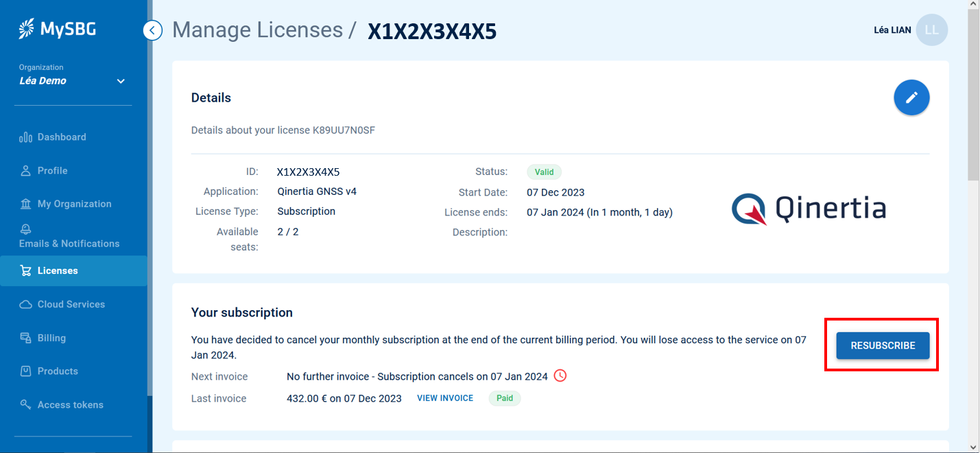Open the Licenses menu item

(x=58, y=271)
